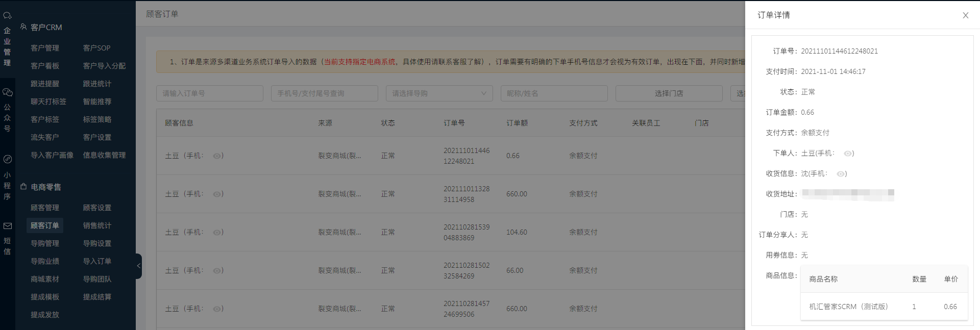Viewport: 980px width, 330px height.
Task: Click the 104.60 order amount cell
Action: coord(517,232)
